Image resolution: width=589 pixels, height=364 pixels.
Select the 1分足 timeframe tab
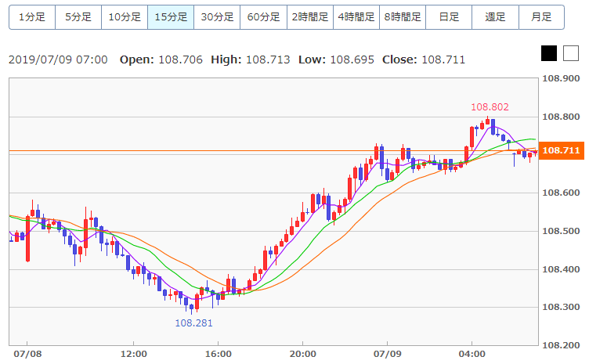pyautogui.click(x=32, y=17)
